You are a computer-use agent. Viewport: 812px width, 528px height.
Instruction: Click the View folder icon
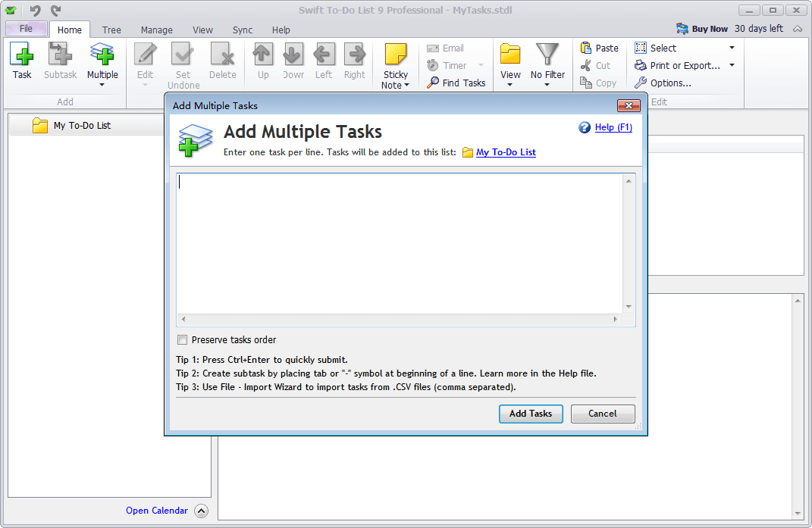tap(510, 54)
